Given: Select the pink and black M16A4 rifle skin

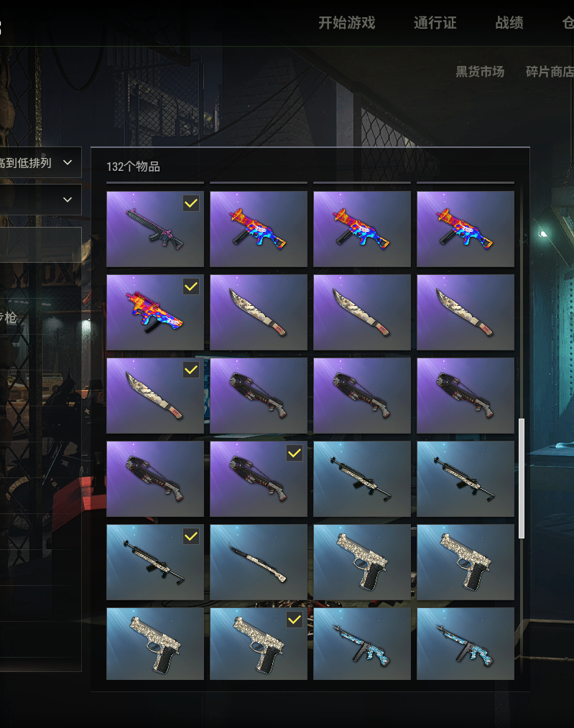Looking at the screenshot, I should pyautogui.click(x=154, y=229).
